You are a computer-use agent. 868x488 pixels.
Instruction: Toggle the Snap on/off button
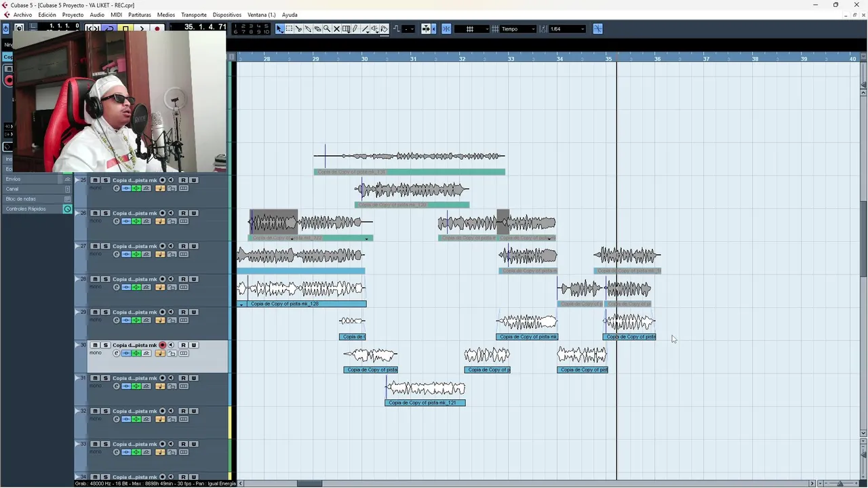446,28
